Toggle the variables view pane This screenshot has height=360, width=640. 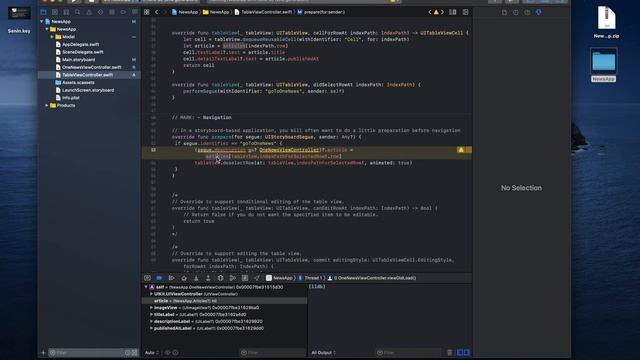coord(460,352)
